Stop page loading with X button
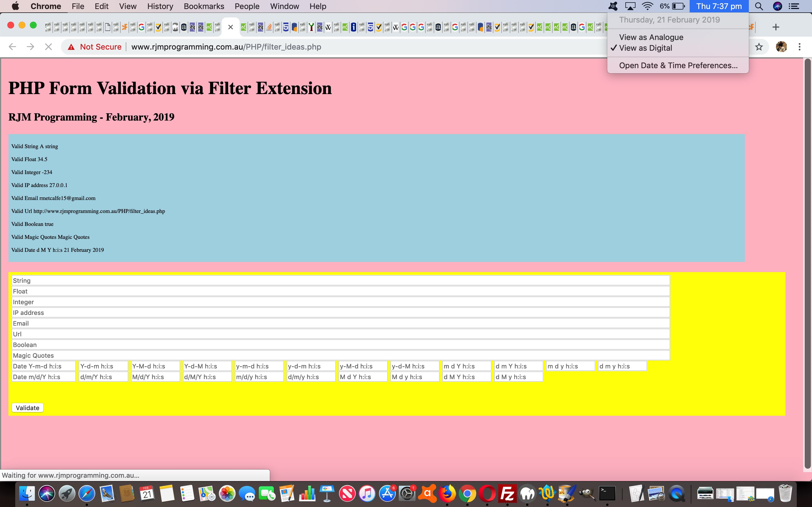812x507 pixels. [x=48, y=47]
